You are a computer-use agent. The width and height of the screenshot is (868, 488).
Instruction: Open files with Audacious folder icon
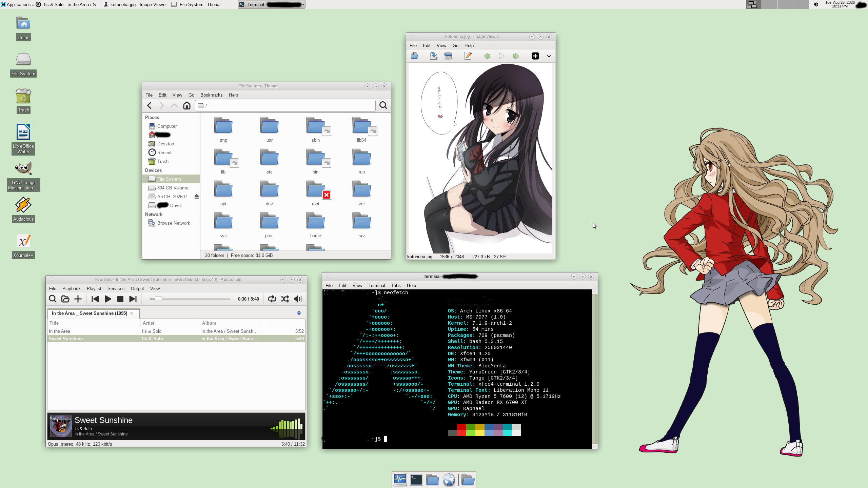tap(65, 299)
